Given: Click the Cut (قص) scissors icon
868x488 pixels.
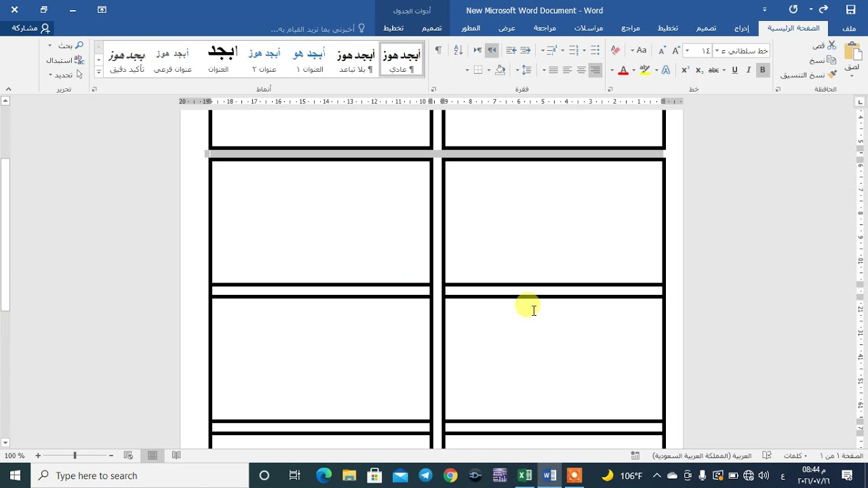Looking at the screenshot, I should (x=832, y=45).
